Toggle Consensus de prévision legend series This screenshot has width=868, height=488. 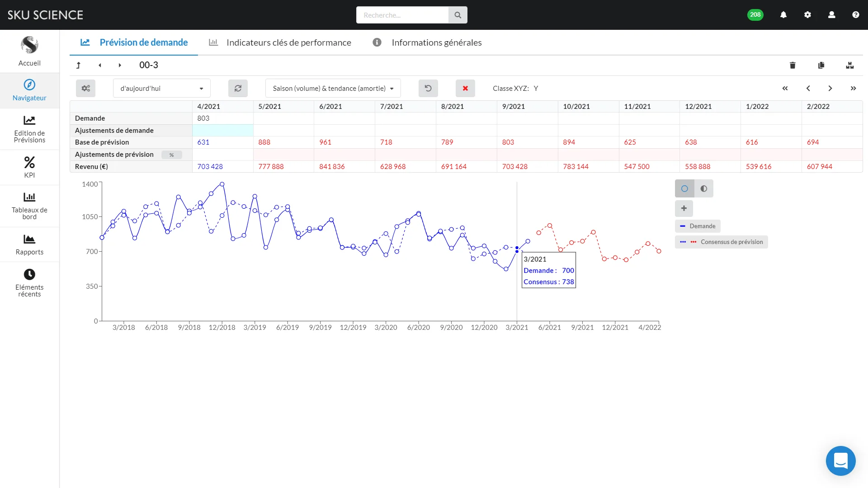[x=721, y=242]
